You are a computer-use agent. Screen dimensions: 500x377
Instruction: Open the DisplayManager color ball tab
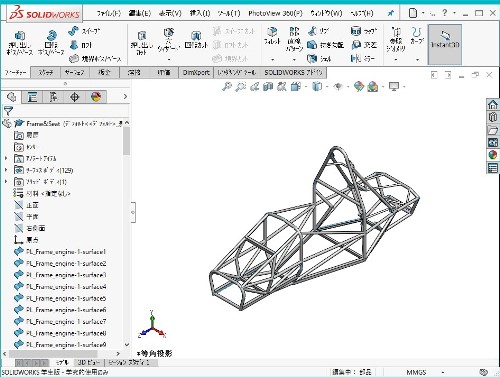[x=96, y=97]
